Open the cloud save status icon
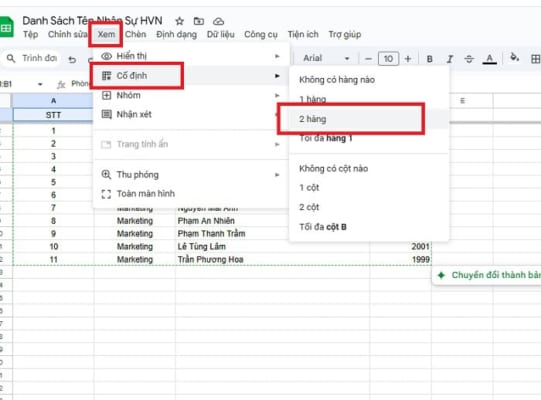Screen dimensions: 541x400 click(218, 21)
